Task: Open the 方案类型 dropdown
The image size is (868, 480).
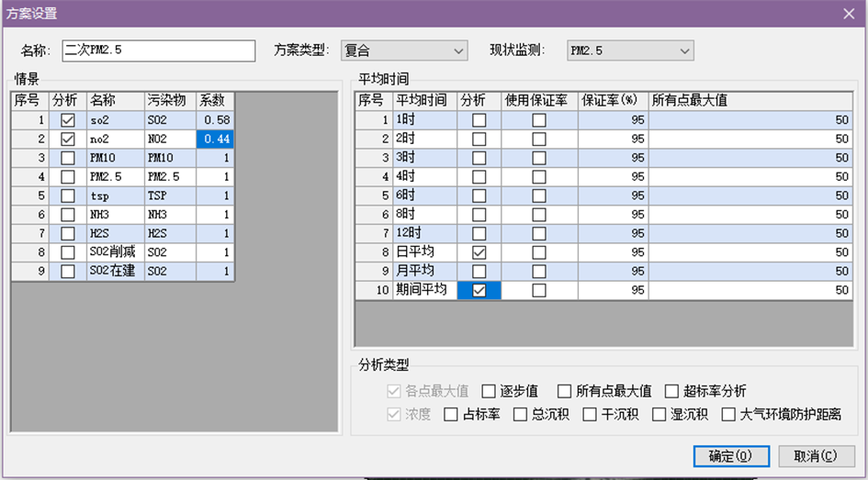Action: tap(404, 50)
